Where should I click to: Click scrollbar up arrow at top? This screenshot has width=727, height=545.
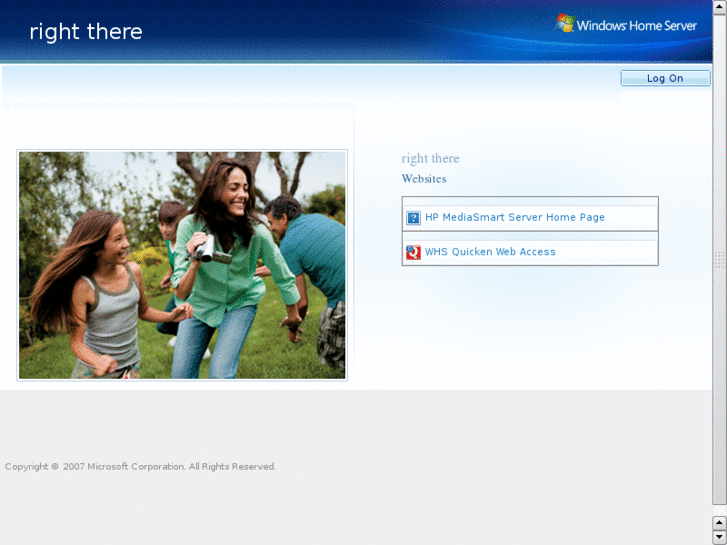tap(720, 7)
